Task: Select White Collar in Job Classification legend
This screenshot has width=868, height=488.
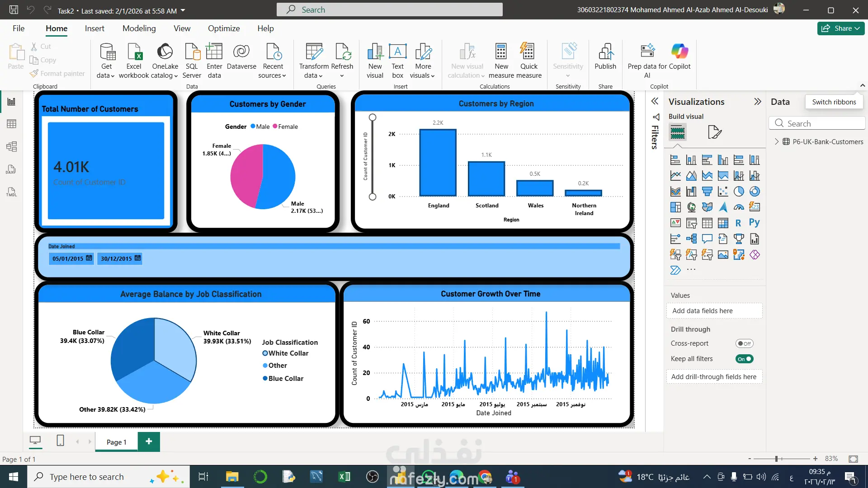Action: pyautogui.click(x=288, y=353)
